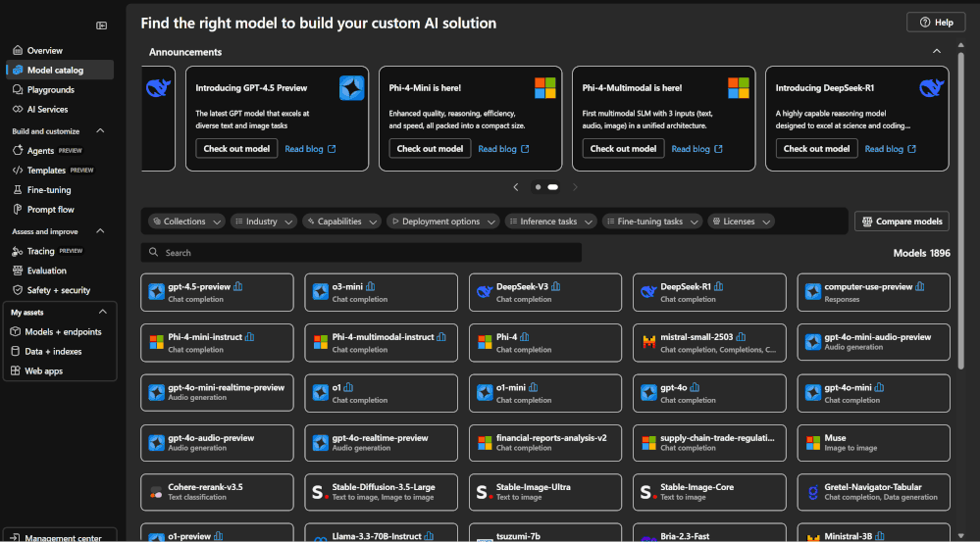Open Read blog link for Phi-4-Mini
980x542 pixels.
pos(504,149)
